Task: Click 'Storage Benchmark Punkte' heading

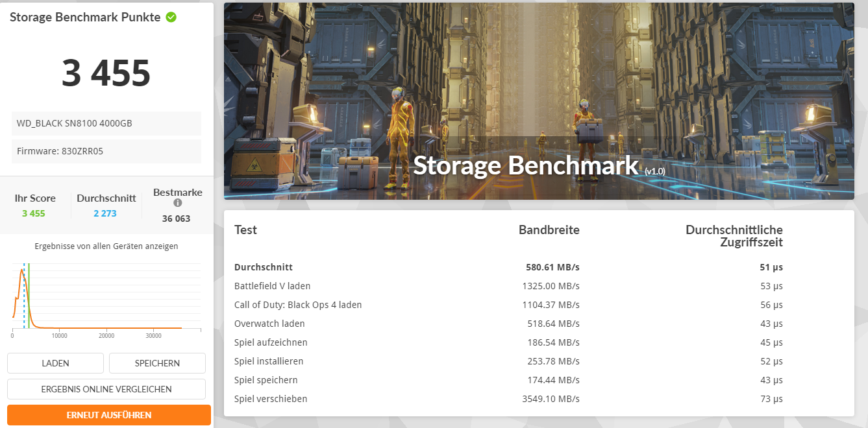Action: click(85, 18)
